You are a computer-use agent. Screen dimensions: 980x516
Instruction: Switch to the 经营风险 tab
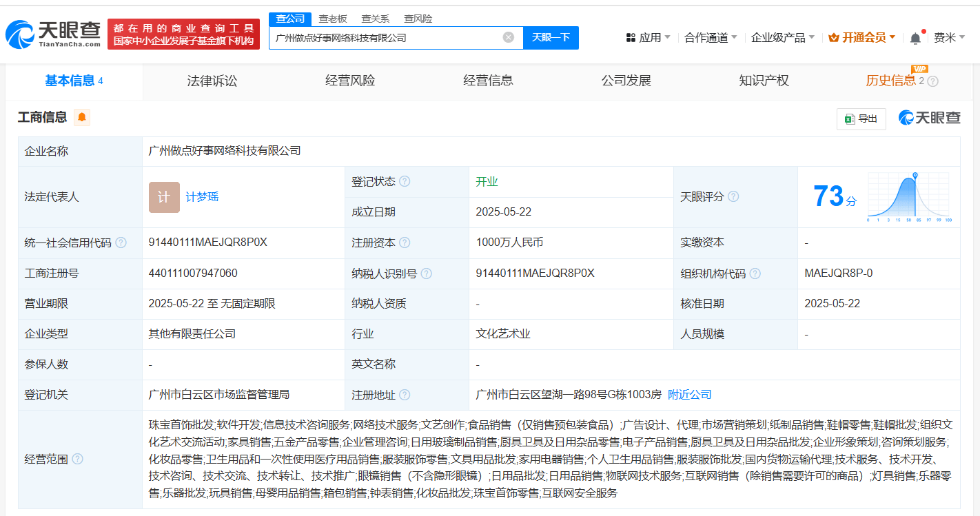coord(350,81)
